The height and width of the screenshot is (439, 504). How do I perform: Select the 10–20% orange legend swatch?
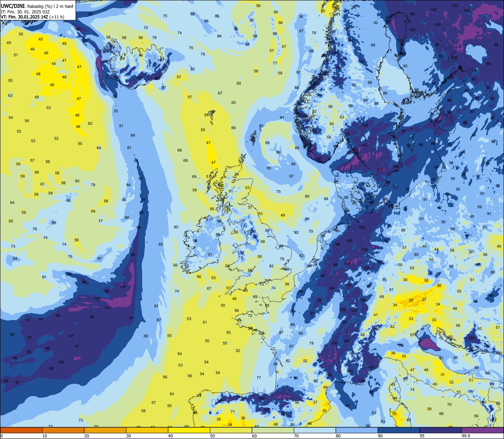63,430
